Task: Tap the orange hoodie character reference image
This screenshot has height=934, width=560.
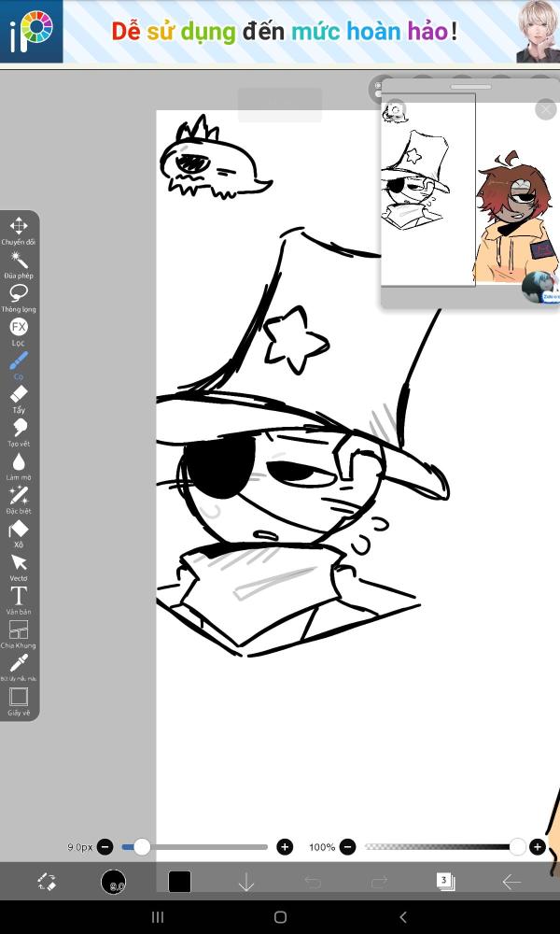Action: [516, 218]
